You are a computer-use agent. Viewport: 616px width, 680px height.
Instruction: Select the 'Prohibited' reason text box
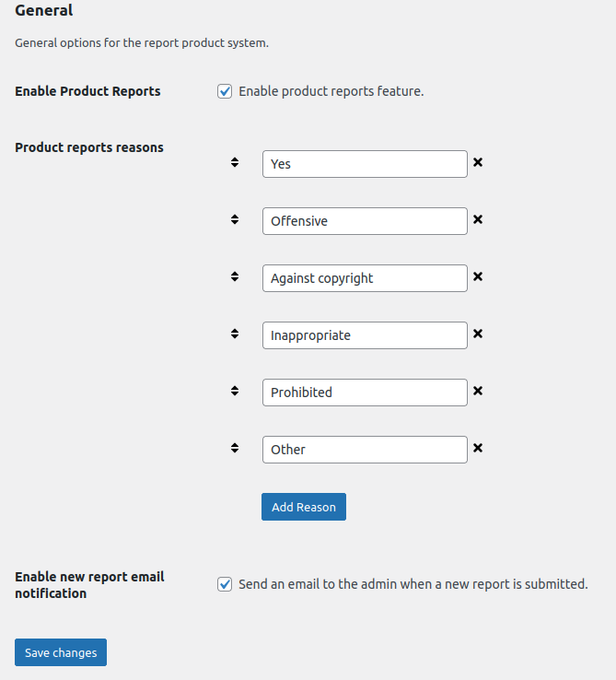(x=365, y=393)
